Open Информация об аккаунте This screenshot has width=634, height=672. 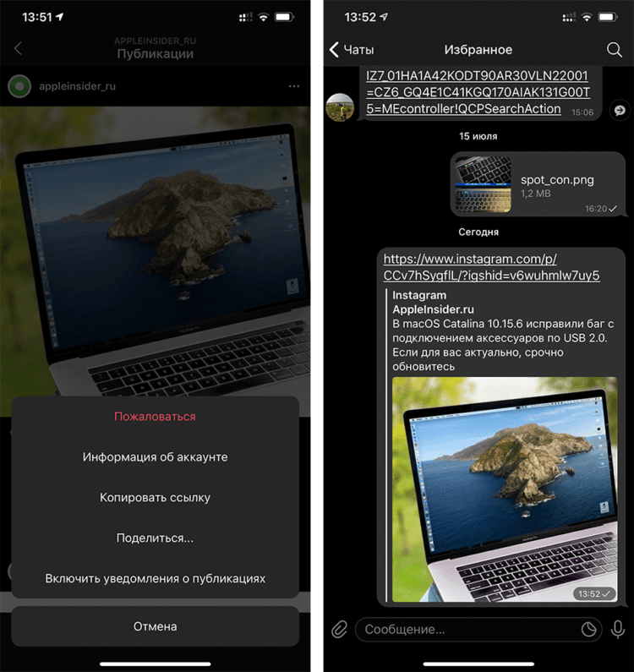coord(155,456)
